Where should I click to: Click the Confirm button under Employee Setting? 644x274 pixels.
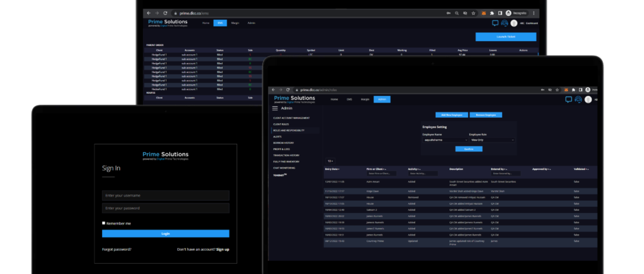pos(469,149)
